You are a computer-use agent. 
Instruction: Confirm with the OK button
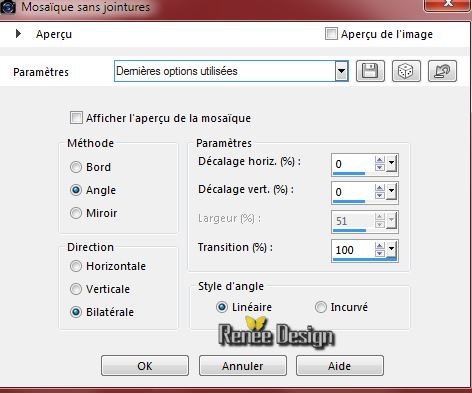click(x=145, y=366)
